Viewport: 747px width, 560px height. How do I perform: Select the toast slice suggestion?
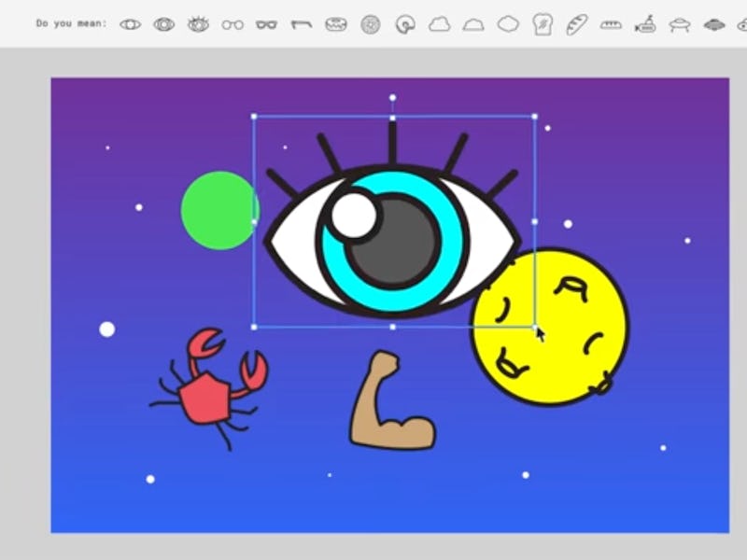(543, 24)
